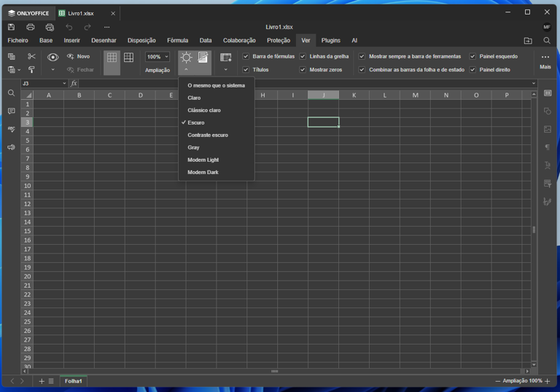
Task: Copy selection with the copy icon
Action: tap(12, 56)
